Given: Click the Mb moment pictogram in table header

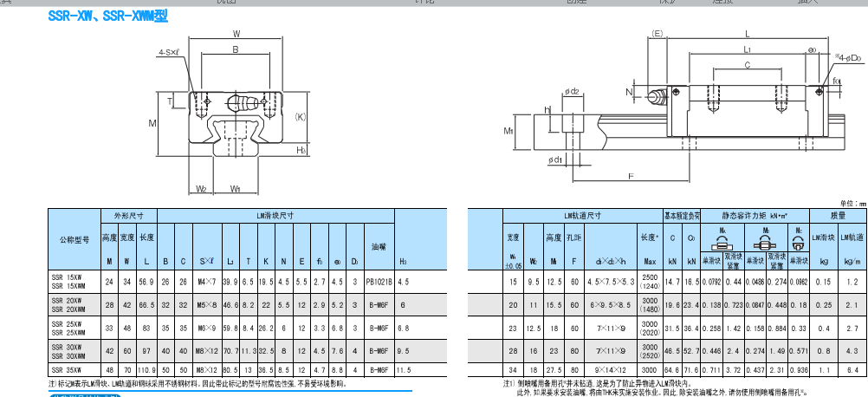Looking at the screenshot, I should [766, 243].
